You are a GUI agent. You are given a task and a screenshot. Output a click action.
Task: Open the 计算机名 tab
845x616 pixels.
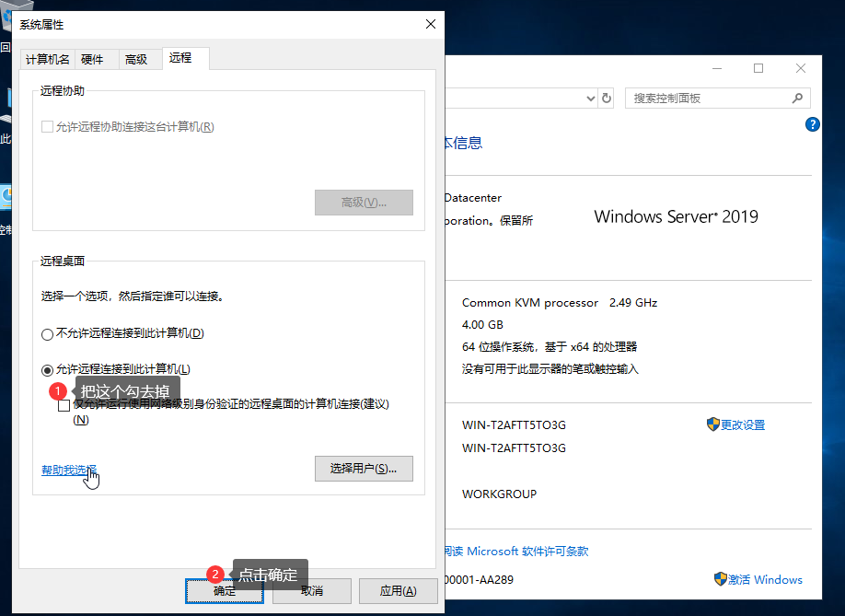(48, 59)
